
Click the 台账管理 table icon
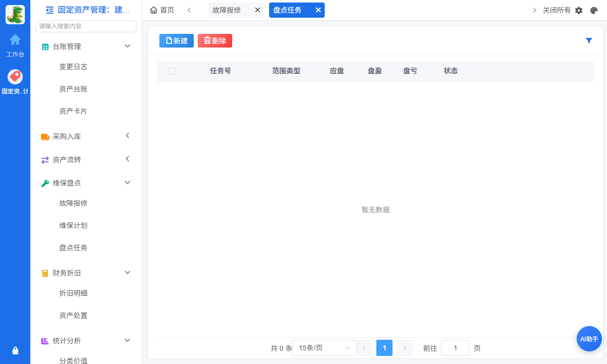pos(45,47)
